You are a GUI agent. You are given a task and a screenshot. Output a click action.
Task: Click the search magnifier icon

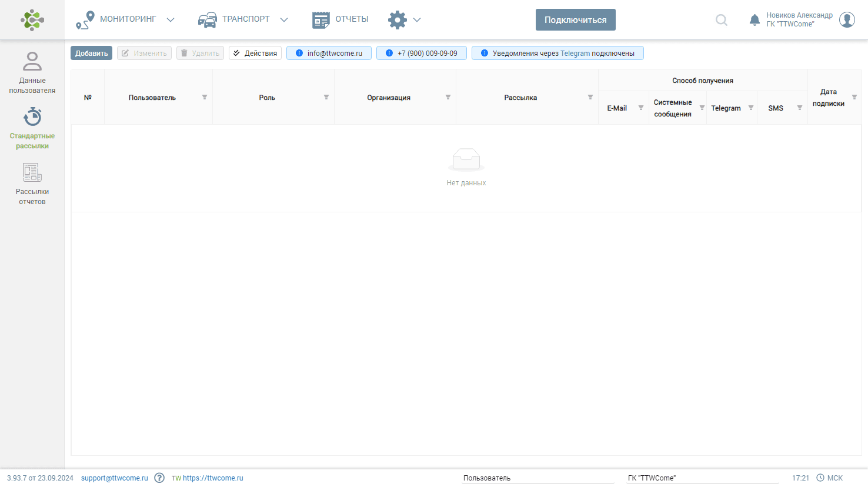722,20
